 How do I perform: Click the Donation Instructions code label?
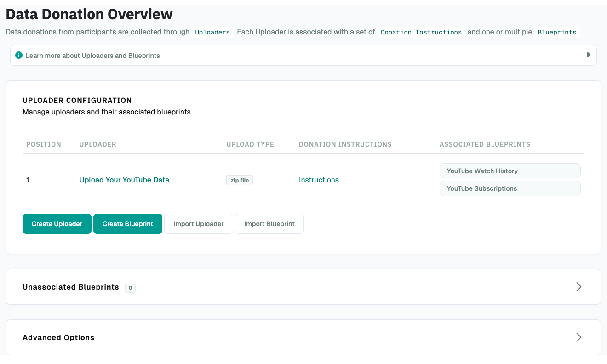coord(421,32)
